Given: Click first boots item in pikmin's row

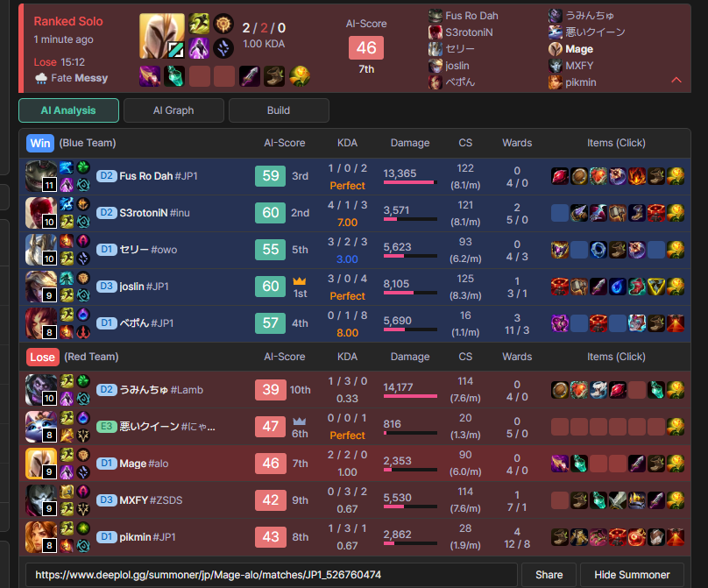Looking at the screenshot, I should point(560,537).
